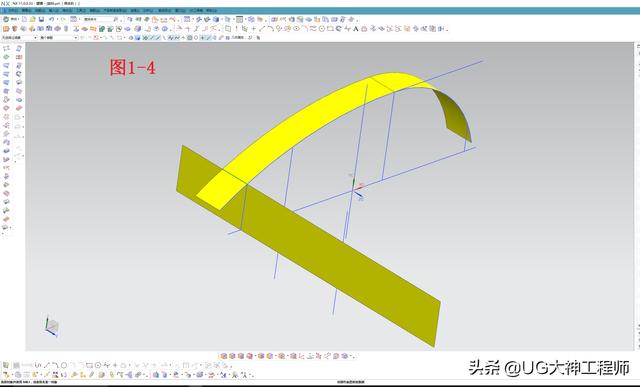
Task: Click the Open folder icon in top toolbar
Action: click(33, 19)
